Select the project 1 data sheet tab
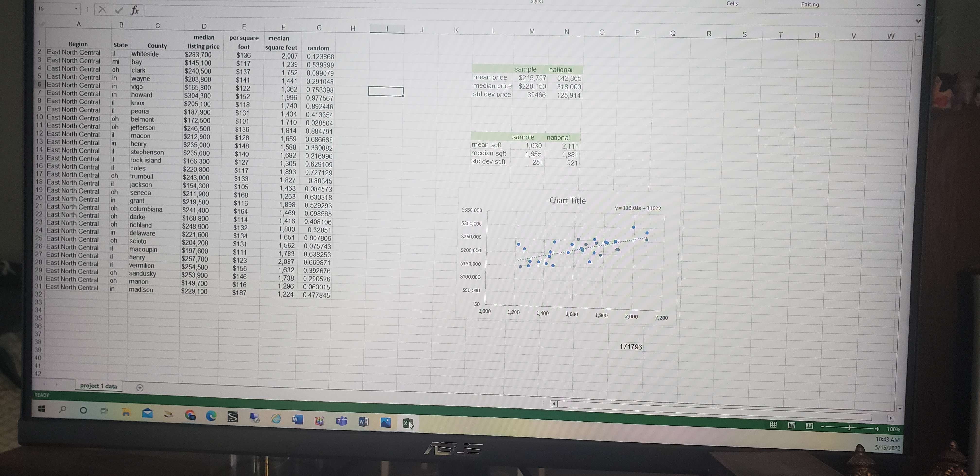980x476 pixels. click(98, 386)
